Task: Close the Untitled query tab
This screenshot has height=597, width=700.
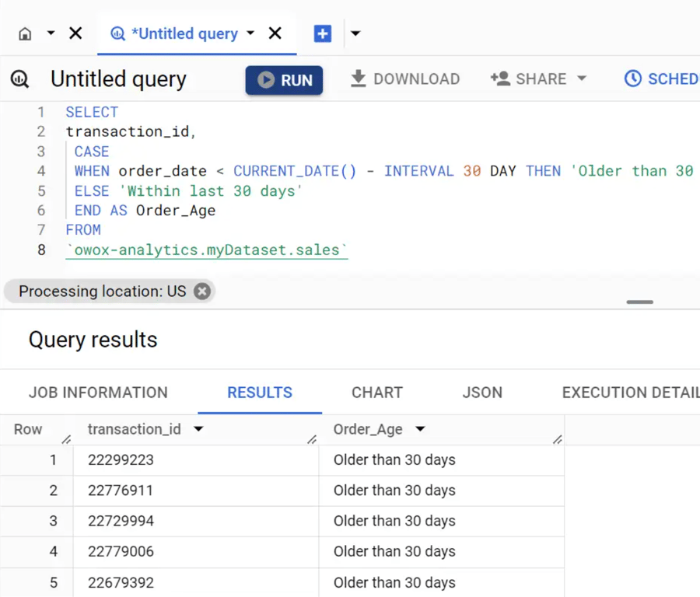Action: pos(275,33)
